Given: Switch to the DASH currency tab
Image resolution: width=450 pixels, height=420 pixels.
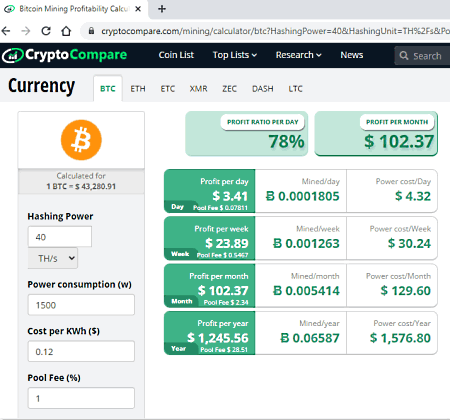Looking at the screenshot, I should (x=263, y=89).
